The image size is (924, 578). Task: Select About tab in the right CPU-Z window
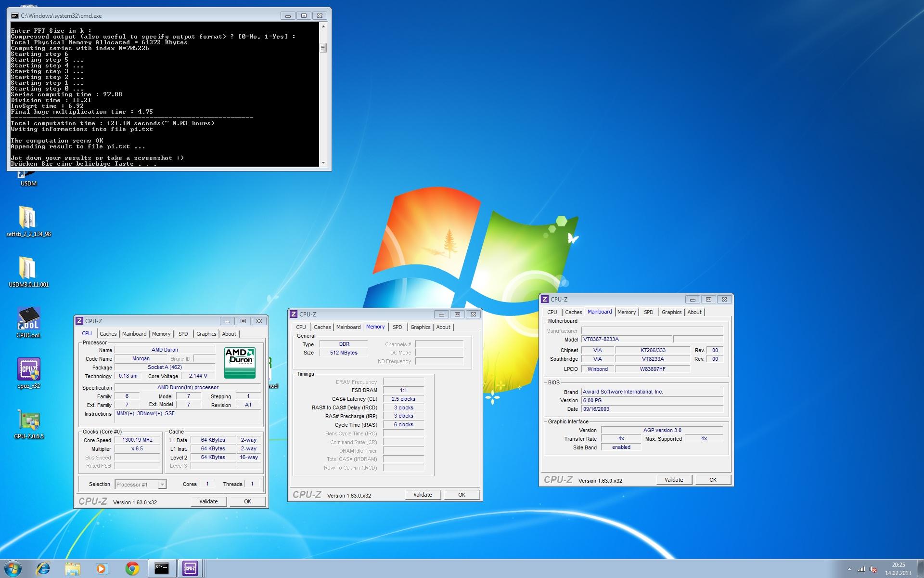coord(694,312)
